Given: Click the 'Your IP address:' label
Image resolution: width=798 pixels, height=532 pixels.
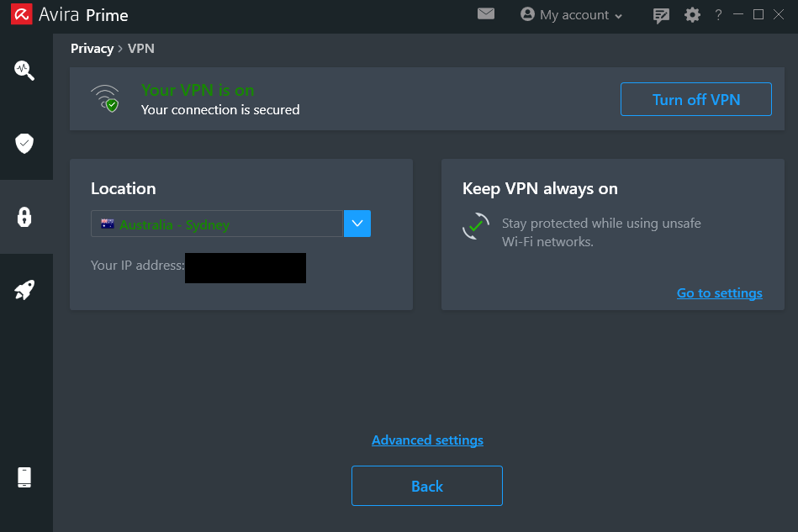Looking at the screenshot, I should click(x=137, y=265).
